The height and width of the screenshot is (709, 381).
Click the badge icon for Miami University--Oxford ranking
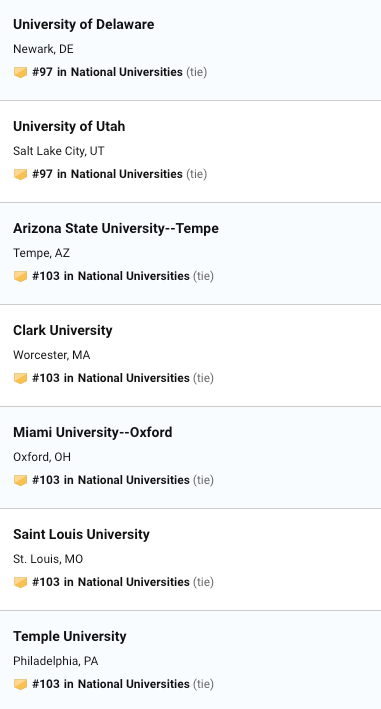[20, 480]
